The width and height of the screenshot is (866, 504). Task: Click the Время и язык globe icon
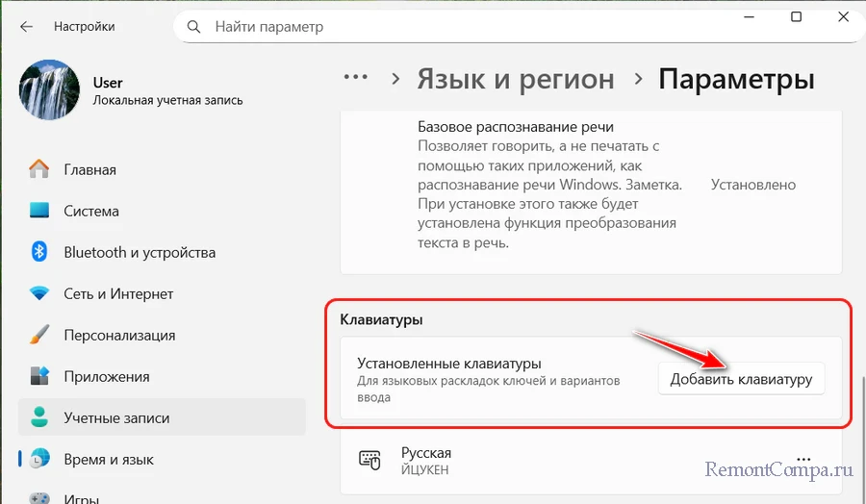tap(39, 460)
